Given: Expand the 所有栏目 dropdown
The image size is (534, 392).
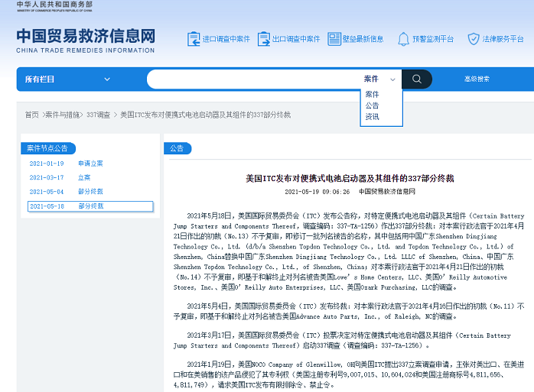Looking at the screenshot, I should click(67, 79).
